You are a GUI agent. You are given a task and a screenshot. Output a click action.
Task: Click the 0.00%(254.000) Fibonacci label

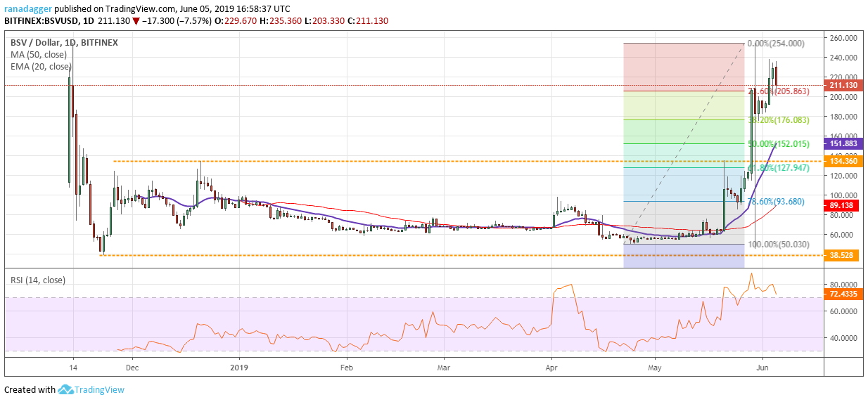coord(775,43)
